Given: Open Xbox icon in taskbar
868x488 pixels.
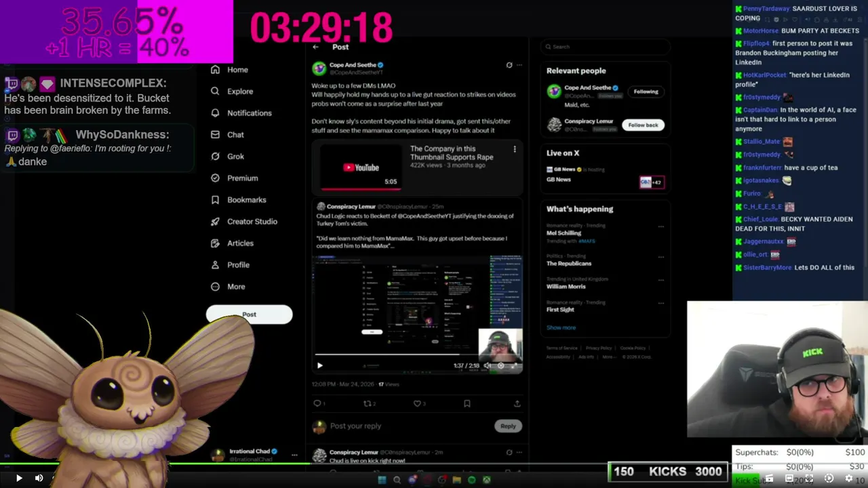Looking at the screenshot, I should coord(486,480).
